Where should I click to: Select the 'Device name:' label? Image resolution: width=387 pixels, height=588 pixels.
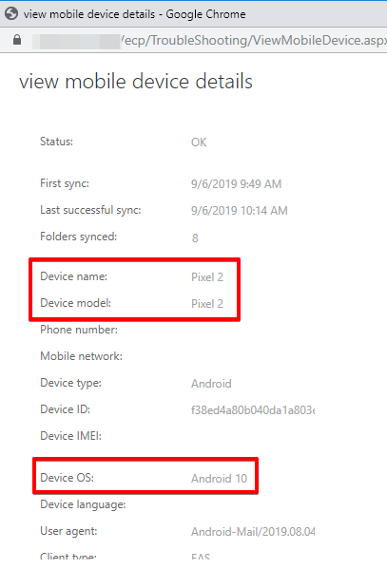pyautogui.click(x=73, y=276)
